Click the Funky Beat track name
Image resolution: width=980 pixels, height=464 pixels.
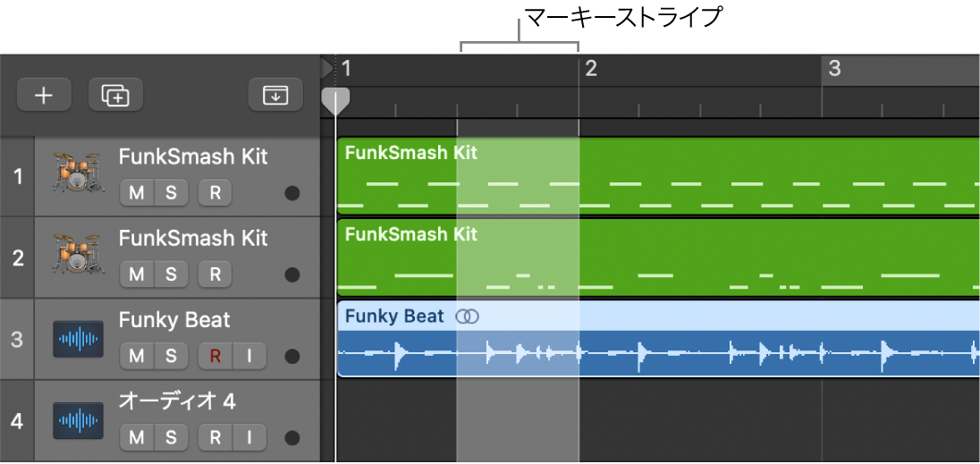click(x=174, y=320)
